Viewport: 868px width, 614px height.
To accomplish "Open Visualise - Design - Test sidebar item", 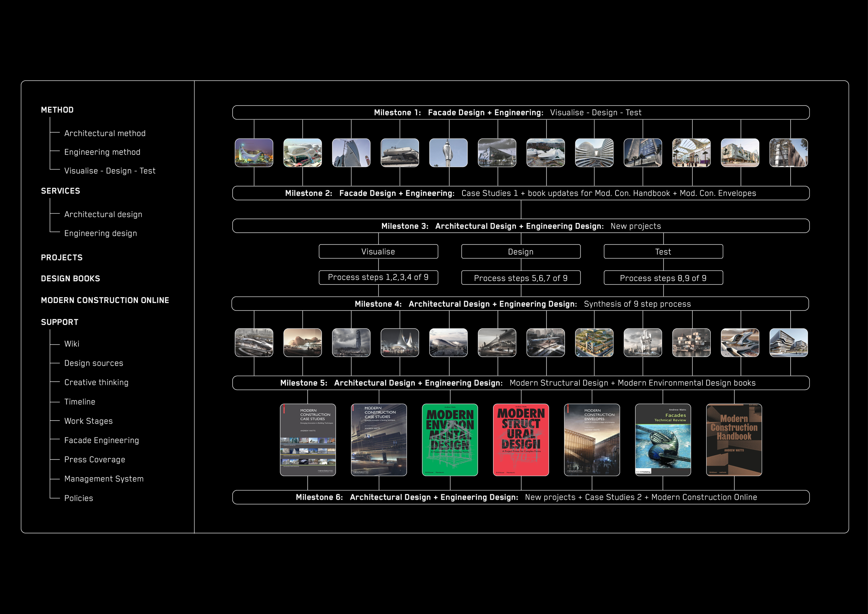I will pos(110,171).
